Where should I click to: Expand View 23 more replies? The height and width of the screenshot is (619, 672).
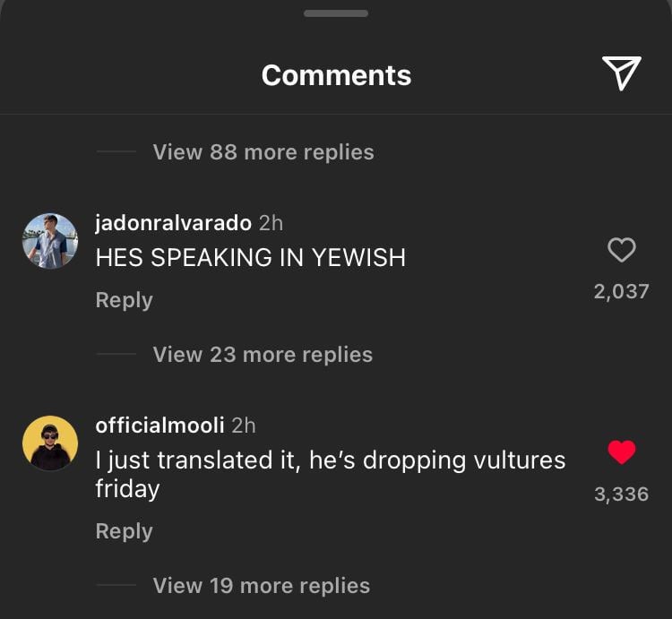point(263,355)
